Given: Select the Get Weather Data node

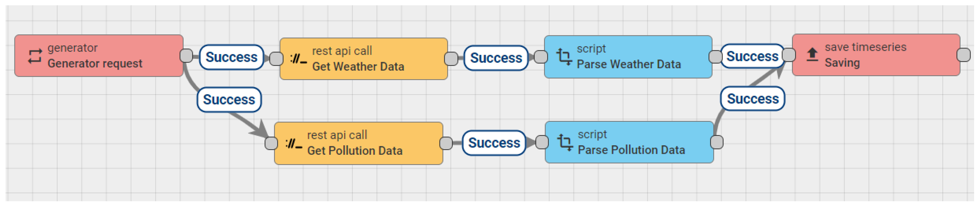Looking at the screenshot, I should 364,59.
